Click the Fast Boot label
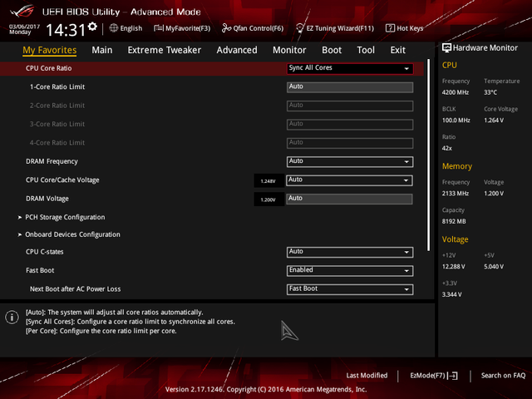 pyautogui.click(x=40, y=270)
